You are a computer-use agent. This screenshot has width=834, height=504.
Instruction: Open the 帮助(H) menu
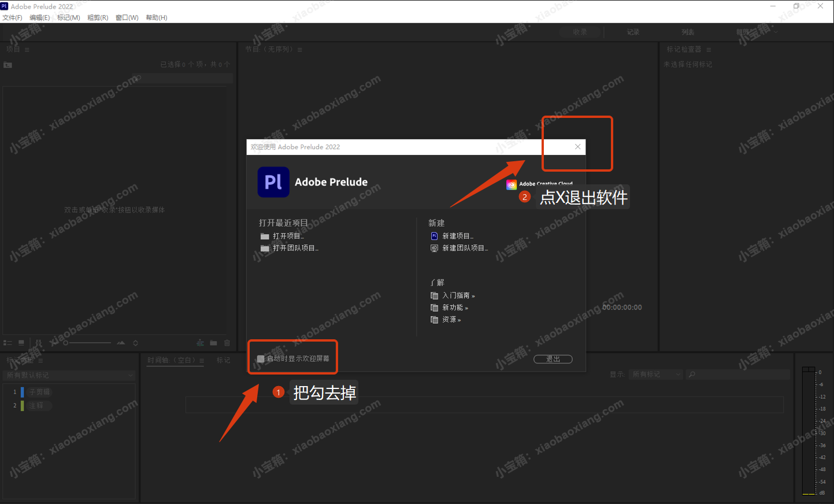156,17
